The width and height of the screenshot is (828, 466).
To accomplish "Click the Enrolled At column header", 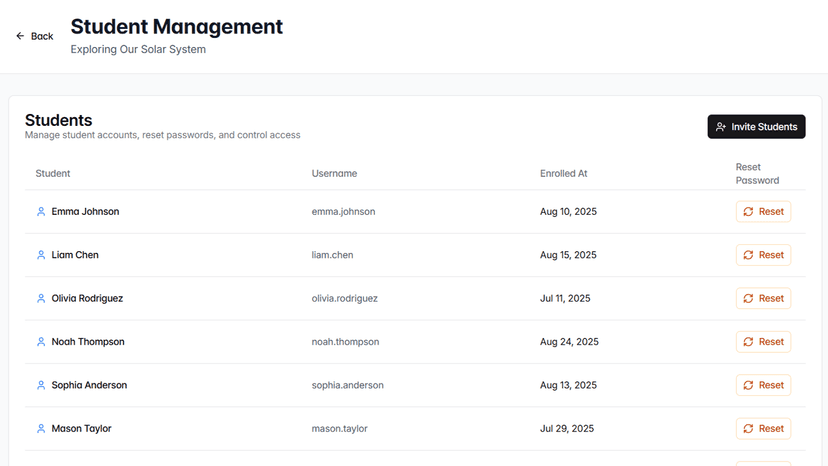I will (563, 173).
